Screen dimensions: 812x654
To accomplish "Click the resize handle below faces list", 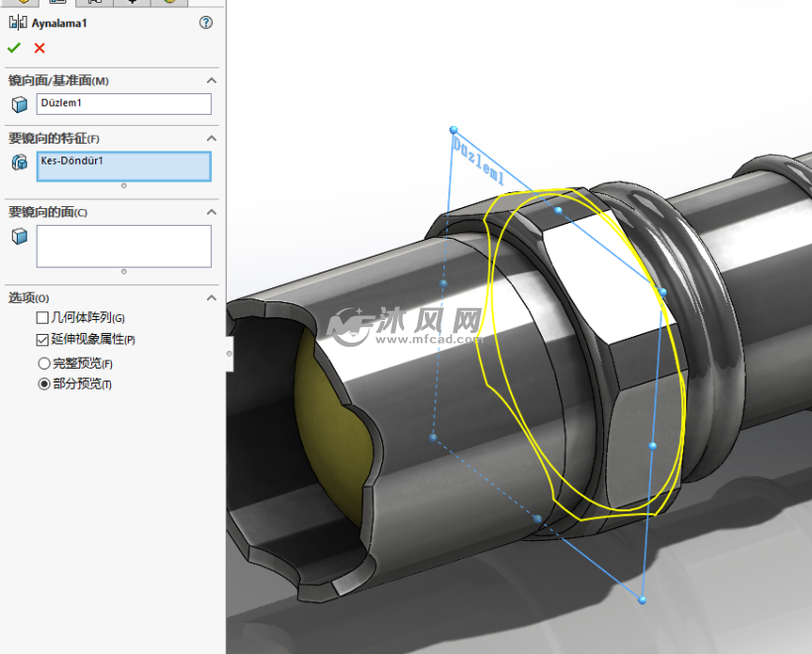I will click(x=124, y=272).
